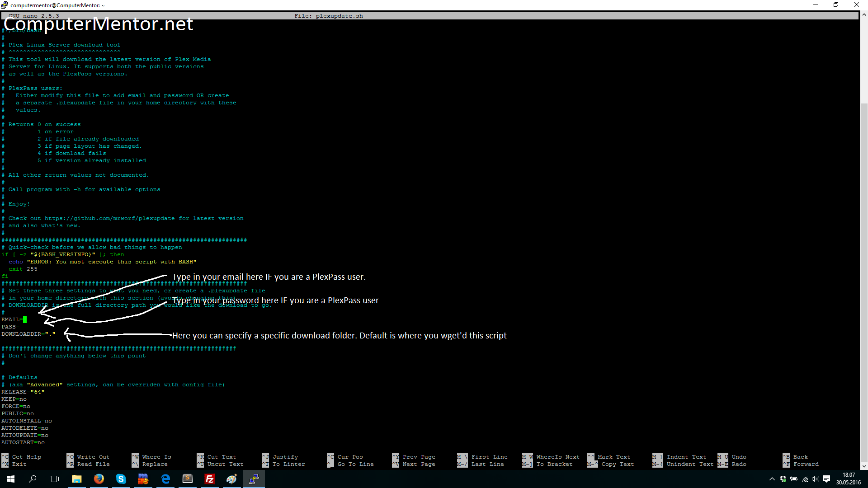868x488 pixels.
Task: Open the paint palette app on taskbar
Action: (x=232, y=479)
